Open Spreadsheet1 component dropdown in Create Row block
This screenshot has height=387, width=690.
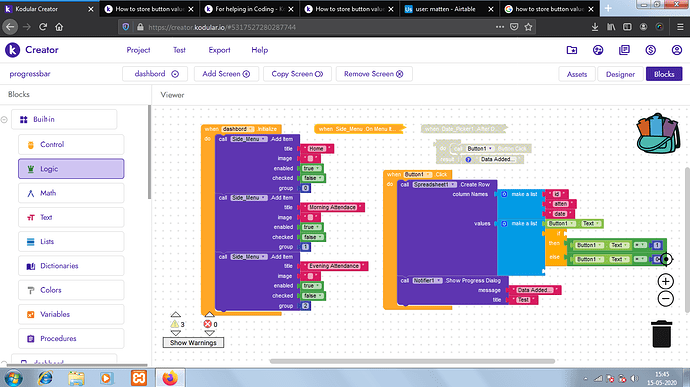click(x=435, y=184)
